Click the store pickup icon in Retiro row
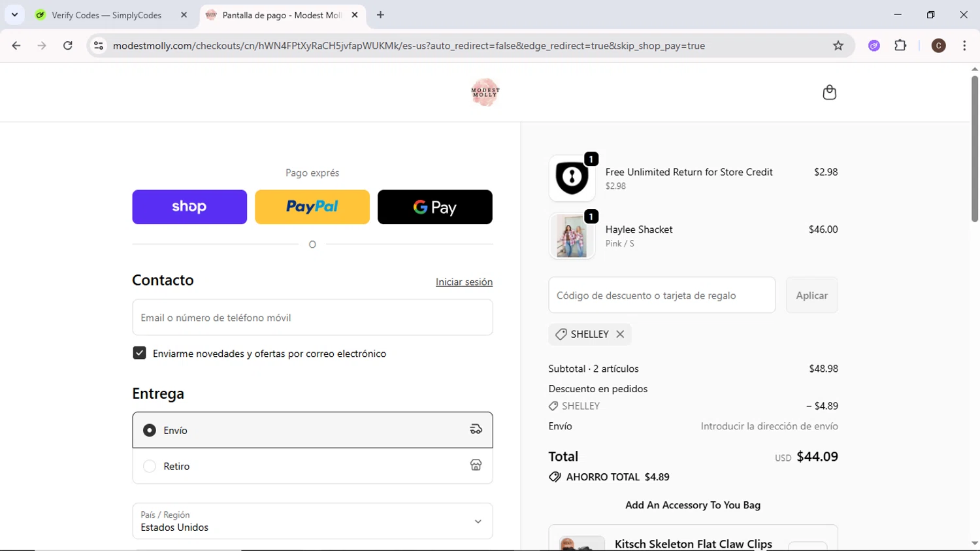 (x=476, y=465)
